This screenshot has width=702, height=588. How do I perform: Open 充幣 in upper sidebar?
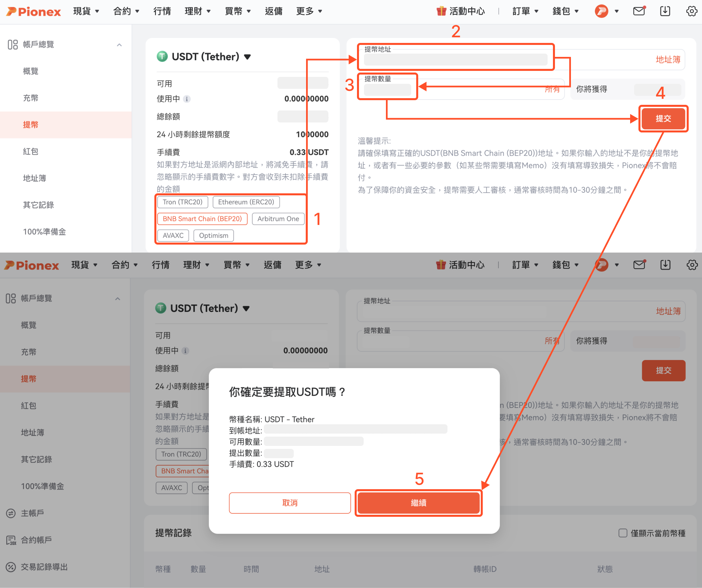tap(30, 98)
